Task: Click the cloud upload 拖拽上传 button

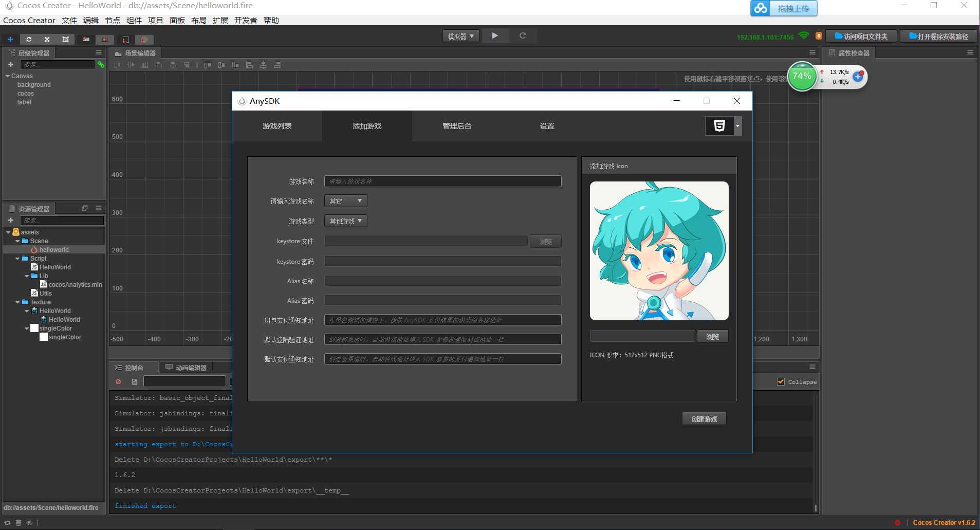Action: 784,9
